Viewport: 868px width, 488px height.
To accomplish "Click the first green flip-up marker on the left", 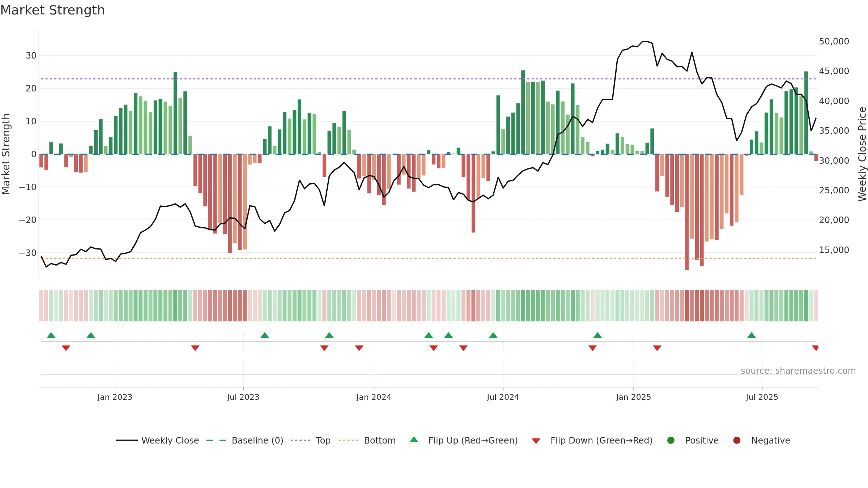I will (x=51, y=335).
